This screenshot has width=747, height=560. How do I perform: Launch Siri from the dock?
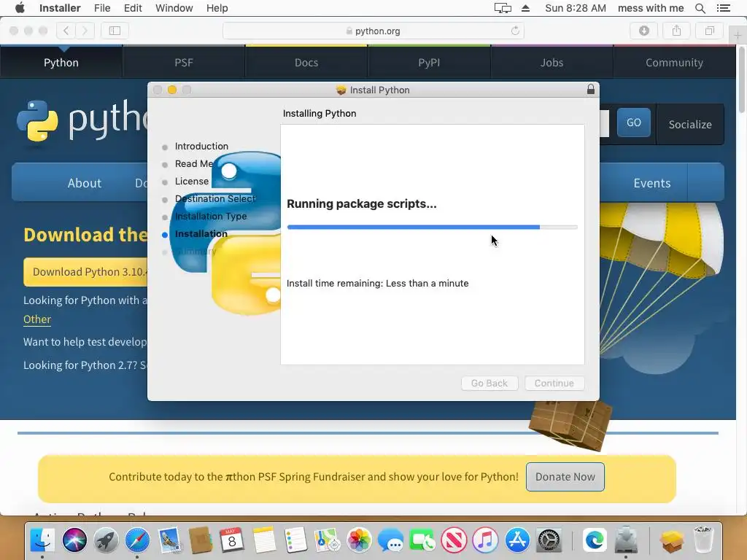[74, 540]
